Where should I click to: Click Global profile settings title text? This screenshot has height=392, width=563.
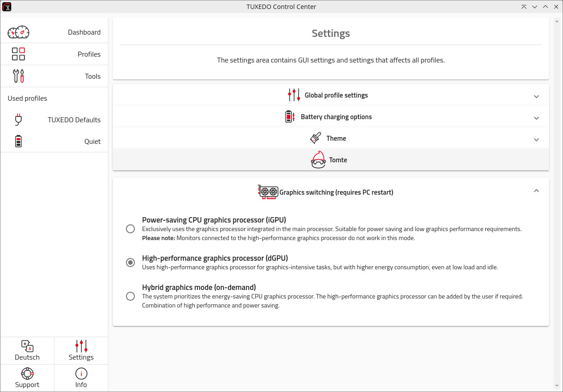[336, 95]
